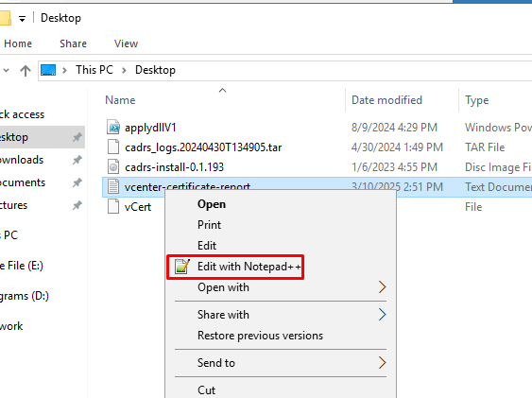The image size is (532, 398).
Task: Open Desktop in navigation pane
Action: coord(14,137)
